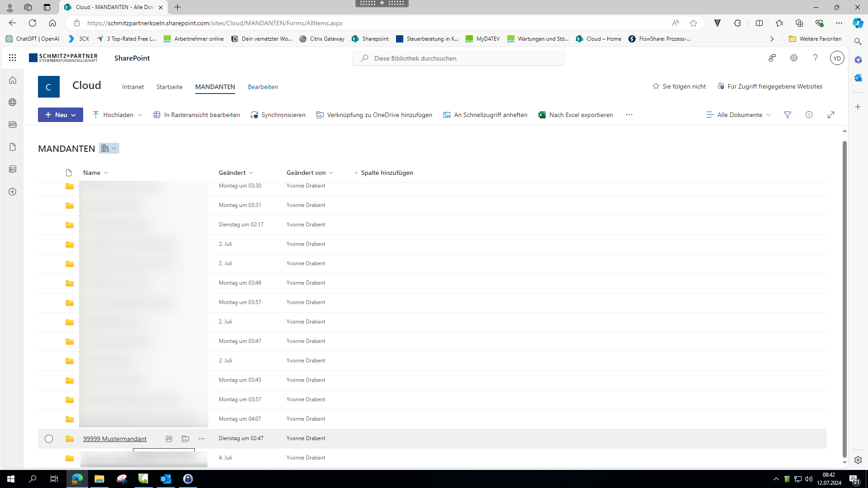Open My lists icon in left sidebar
868x488 pixels.
13,169
